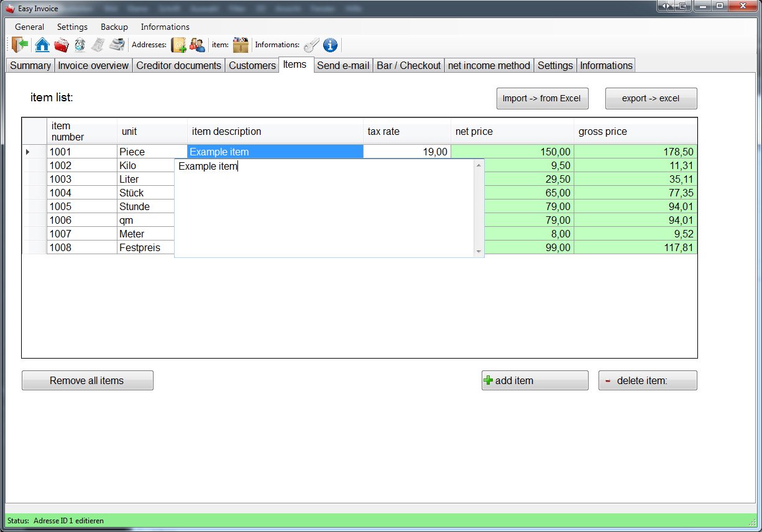This screenshot has width=762, height=532.
Task: Click the tax rate cell showing 19,00
Action: click(x=406, y=152)
